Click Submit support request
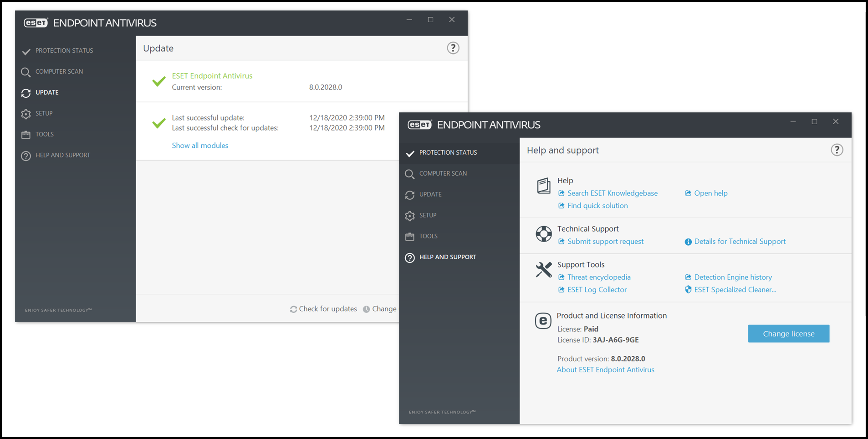The width and height of the screenshot is (868, 439). coord(605,241)
